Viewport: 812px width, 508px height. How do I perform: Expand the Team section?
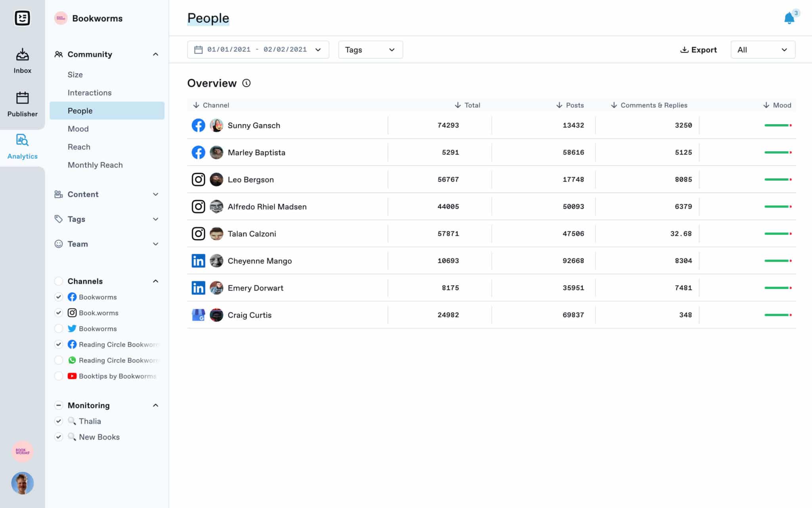click(x=155, y=244)
